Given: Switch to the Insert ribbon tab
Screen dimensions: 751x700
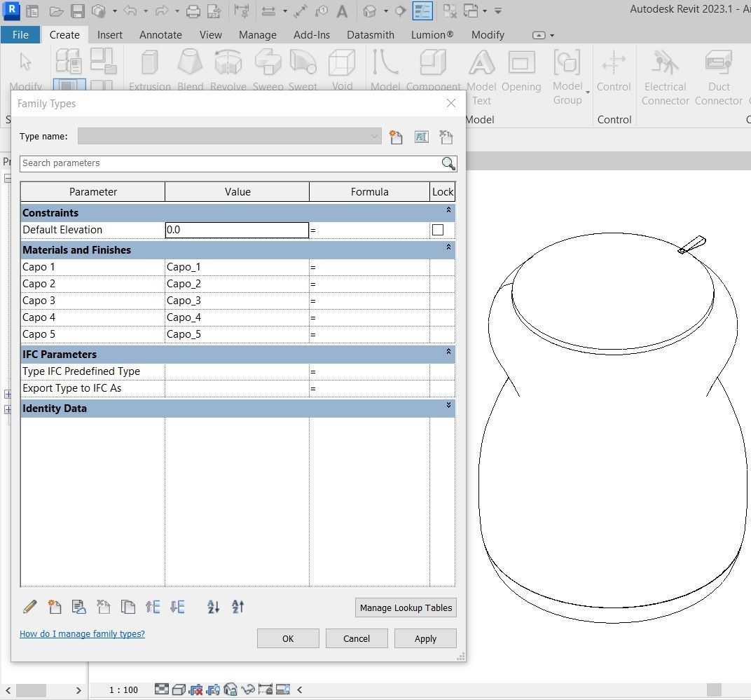Looking at the screenshot, I should (x=110, y=35).
